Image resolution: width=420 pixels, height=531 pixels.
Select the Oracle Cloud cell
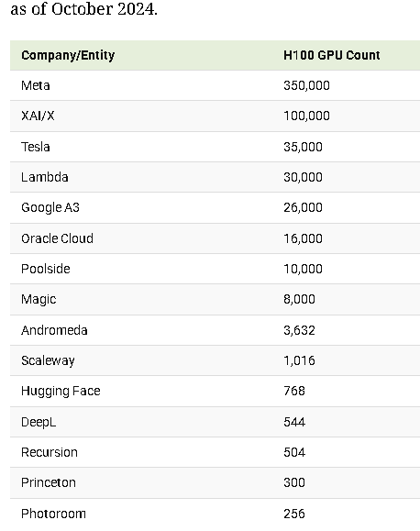pos(57,238)
